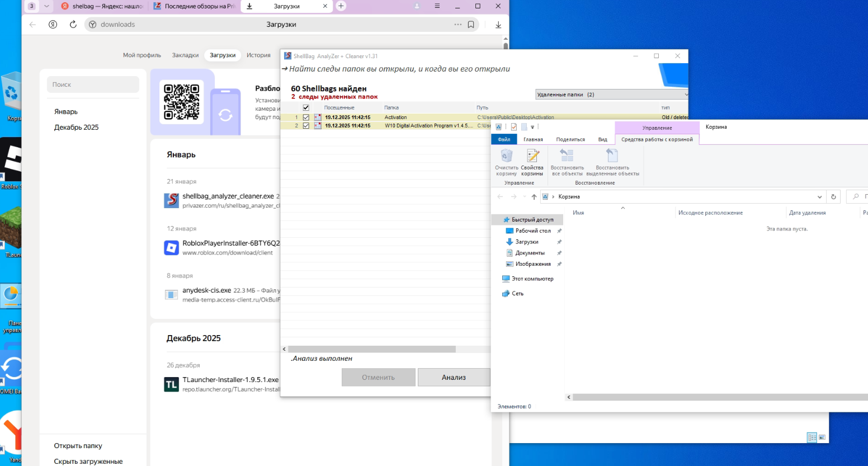The height and width of the screenshot is (466, 868).
Task: Uncheck the Activation folder row checkbox
Action: [306, 117]
